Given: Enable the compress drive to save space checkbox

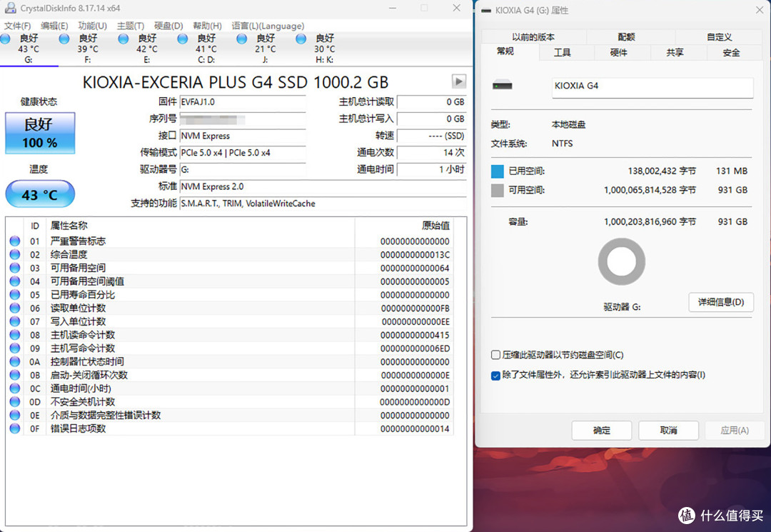Looking at the screenshot, I should (495, 355).
